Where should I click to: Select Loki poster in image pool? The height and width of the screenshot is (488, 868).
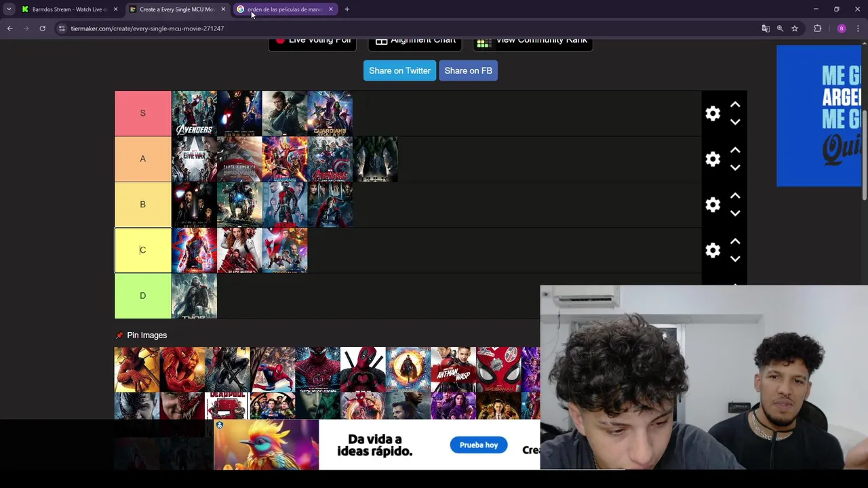[x=498, y=406]
